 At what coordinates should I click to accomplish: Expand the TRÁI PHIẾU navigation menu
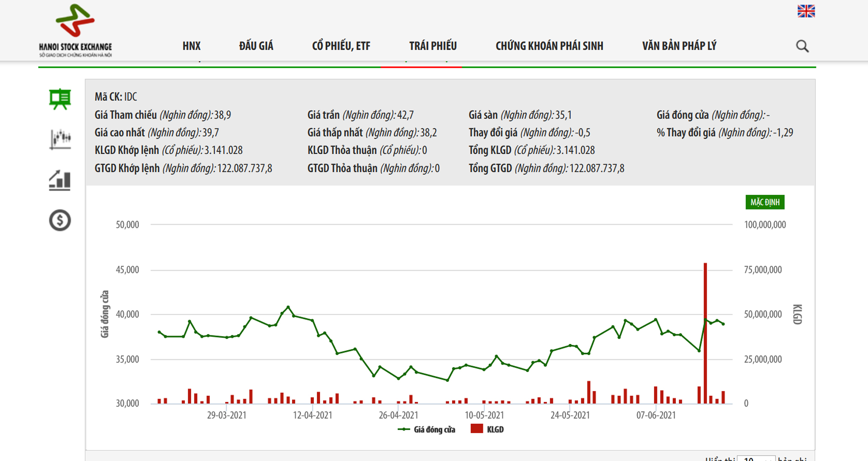coord(433,46)
